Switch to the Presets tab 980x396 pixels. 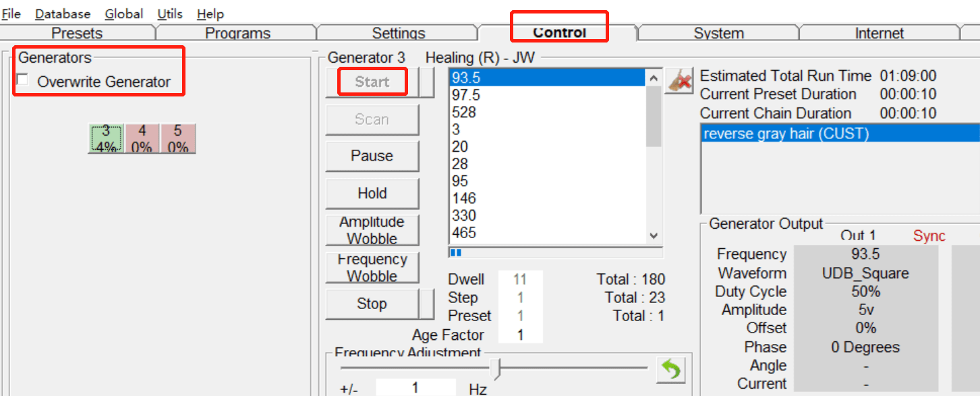coord(78,33)
